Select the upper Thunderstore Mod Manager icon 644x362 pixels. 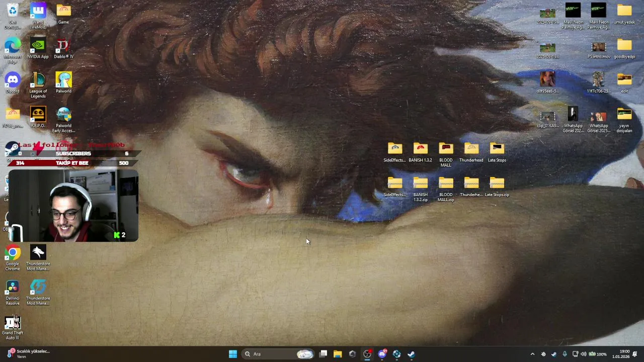pyautogui.click(x=38, y=258)
